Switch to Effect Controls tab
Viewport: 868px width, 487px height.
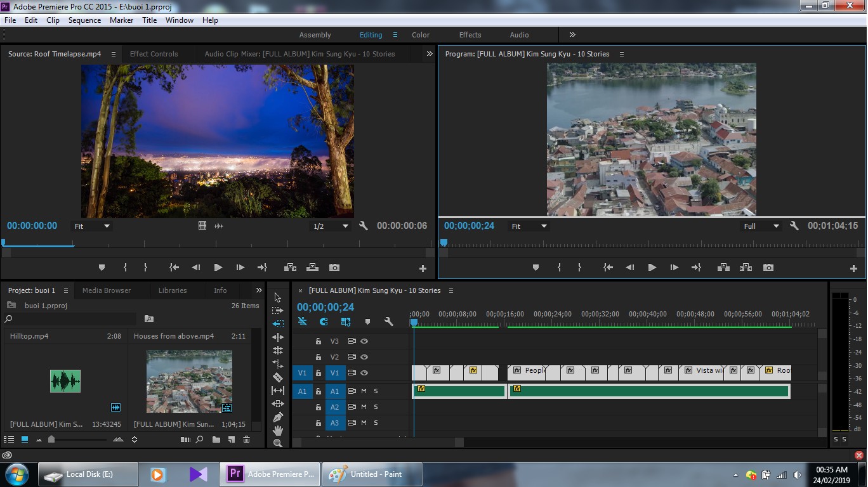[x=154, y=54]
